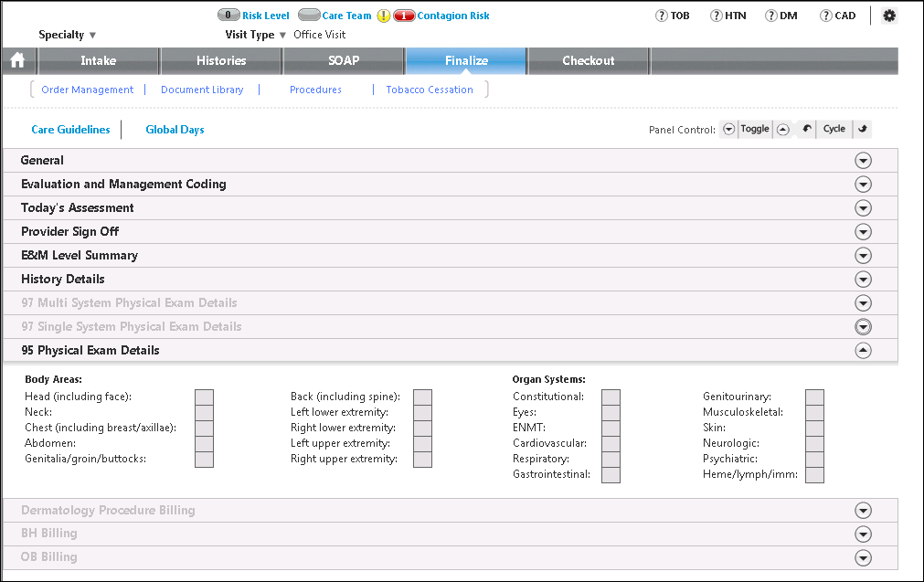
Task: Select the Finalize tab
Action: click(466, 60)
